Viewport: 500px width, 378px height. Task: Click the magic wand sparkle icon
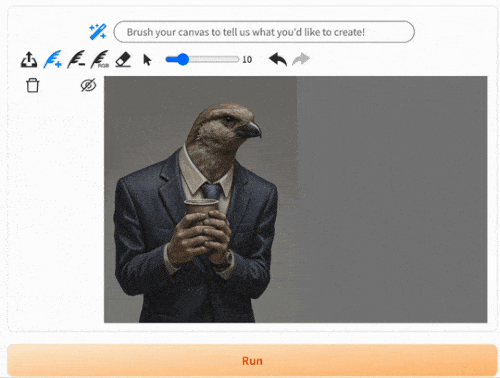(98, 32)
